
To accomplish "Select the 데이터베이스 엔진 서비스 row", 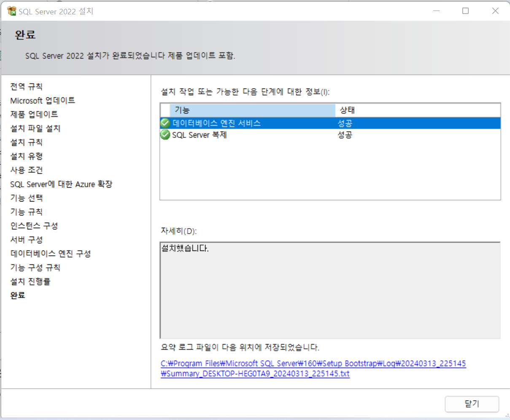I will (330, 123).
